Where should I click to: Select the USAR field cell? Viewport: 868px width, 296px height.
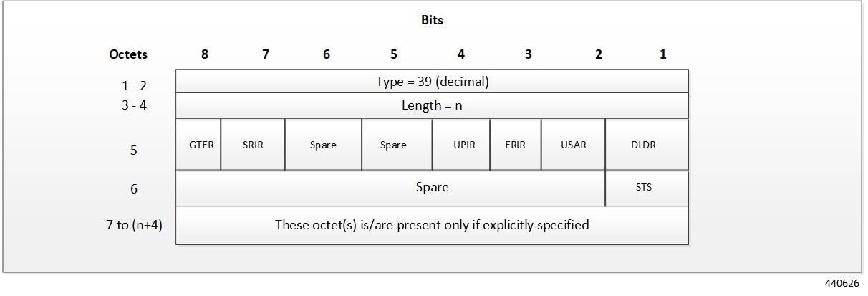pos(573,145)
